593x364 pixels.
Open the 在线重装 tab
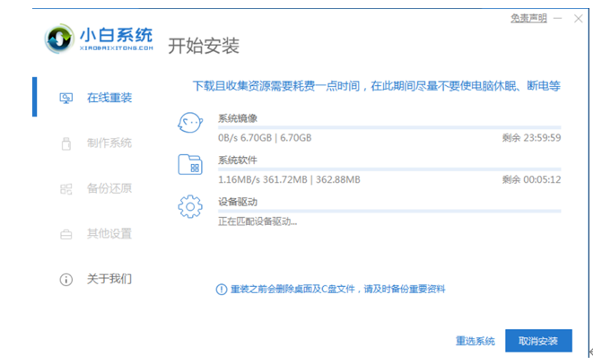click(109, 97)
